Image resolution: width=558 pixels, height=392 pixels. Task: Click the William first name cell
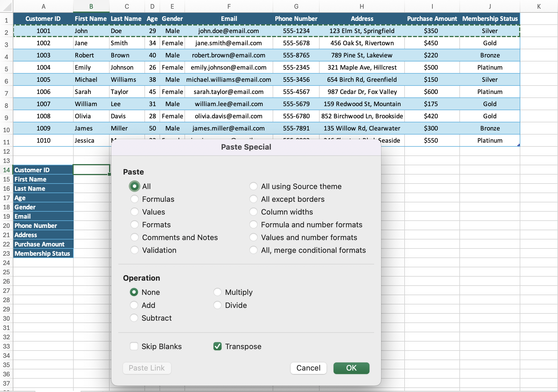pyautogui.click(x=91, y=104)
